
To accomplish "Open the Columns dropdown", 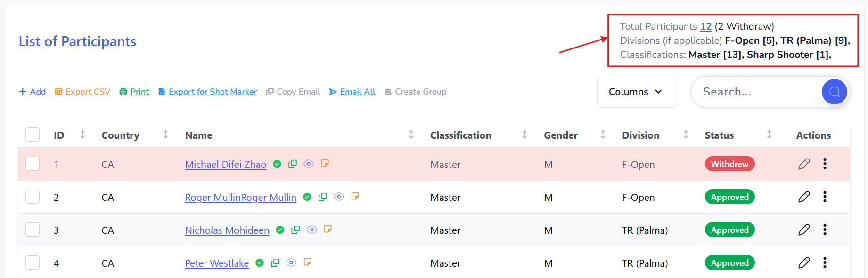I will [636, 92].
